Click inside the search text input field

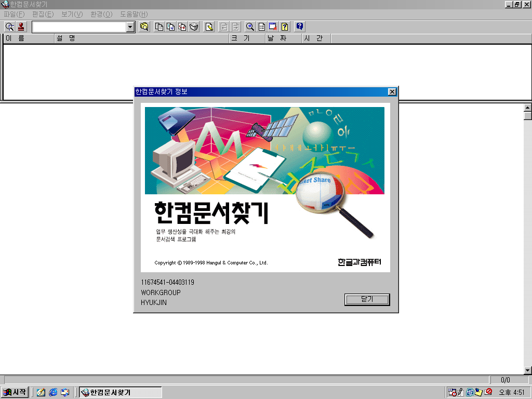pos(79,27)
